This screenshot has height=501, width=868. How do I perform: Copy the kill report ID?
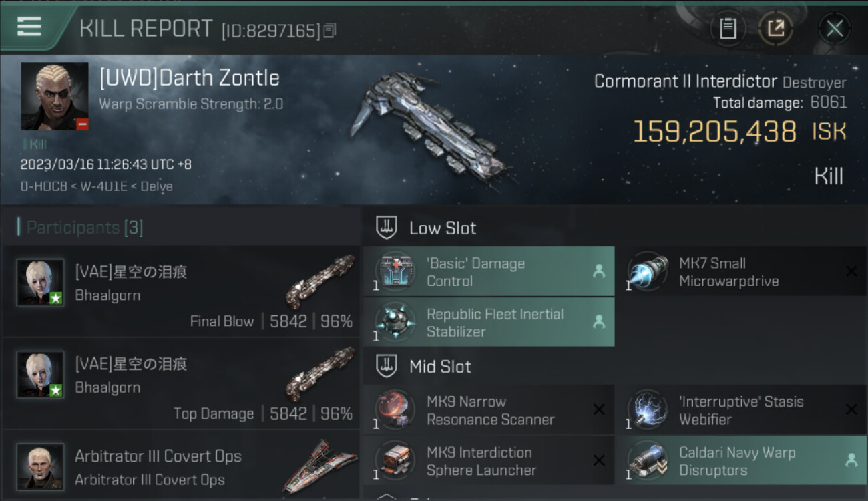click(329, 31)
